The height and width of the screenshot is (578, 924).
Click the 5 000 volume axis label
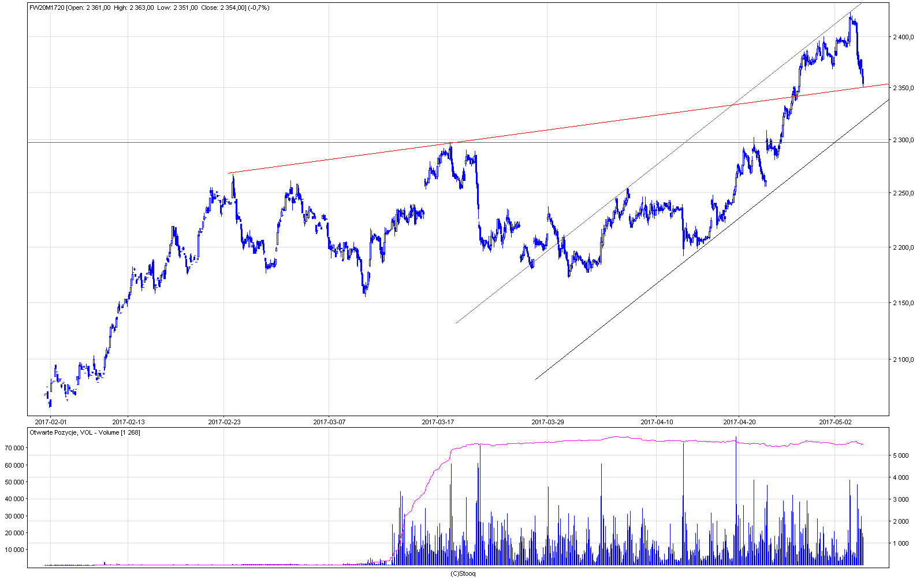[x=901, y=455]
